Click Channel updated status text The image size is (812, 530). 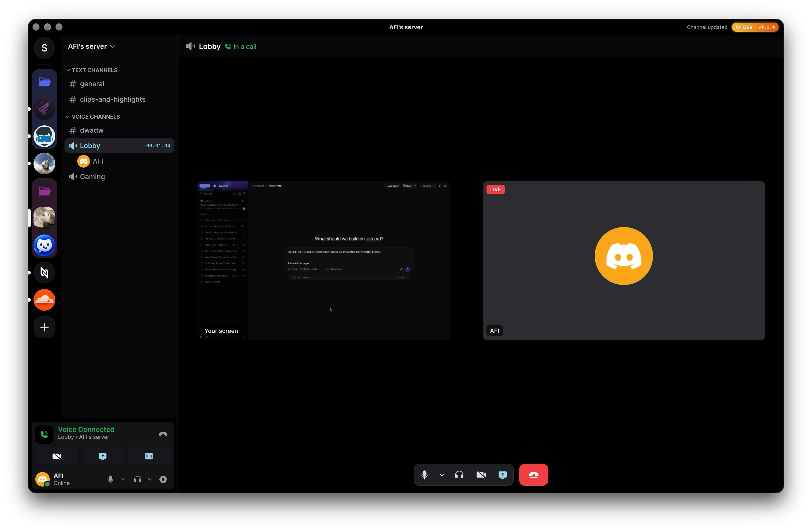coord(707,27)
